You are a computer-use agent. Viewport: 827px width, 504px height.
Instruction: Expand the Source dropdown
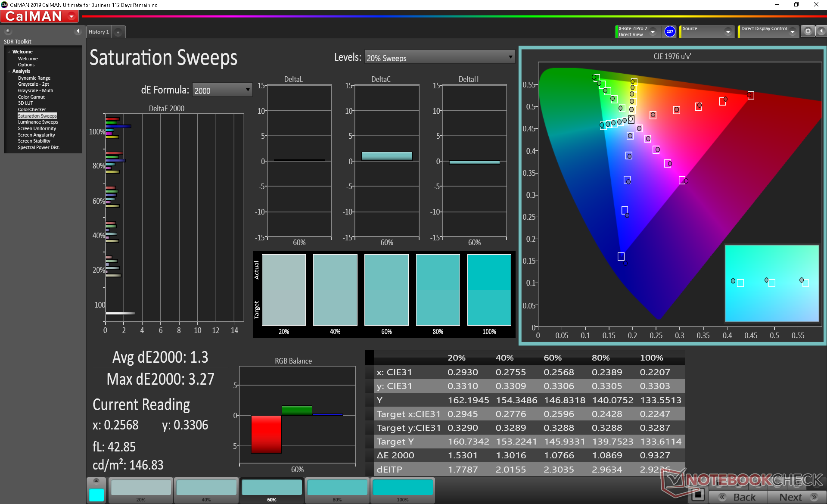(728, 32)
